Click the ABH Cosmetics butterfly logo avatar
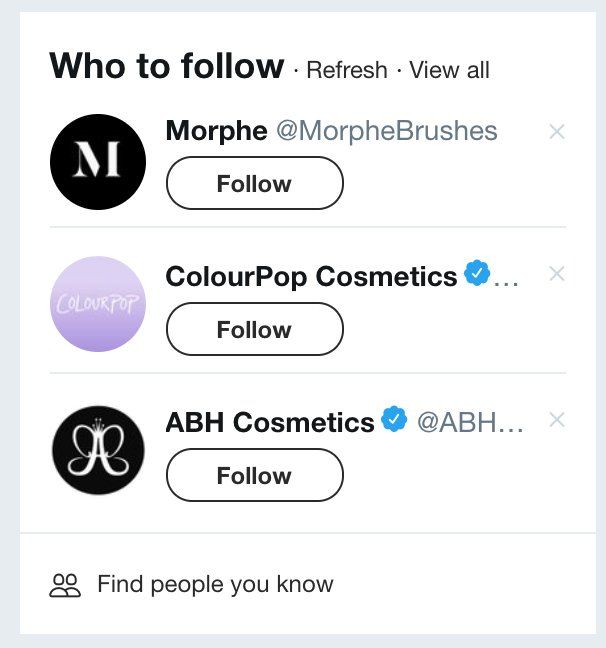 click(98, 450)
